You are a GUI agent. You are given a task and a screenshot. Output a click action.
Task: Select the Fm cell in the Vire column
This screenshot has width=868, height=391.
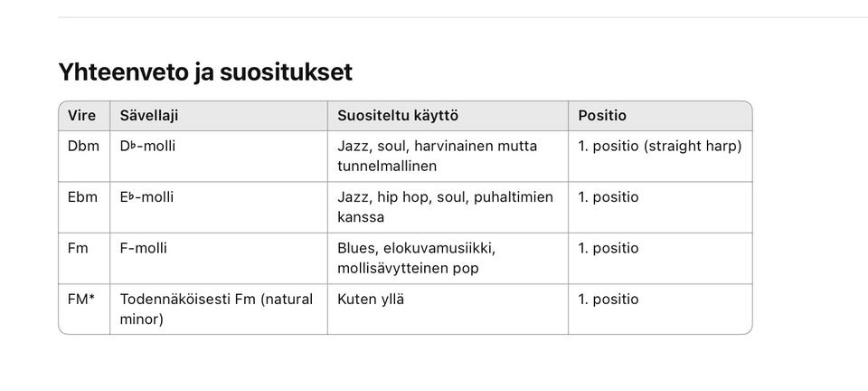pos(79,248)
